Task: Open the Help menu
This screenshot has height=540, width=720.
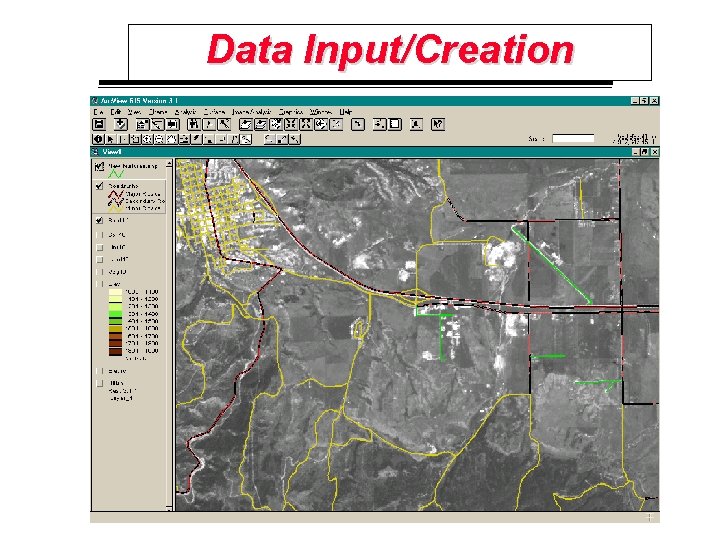Action: [x=345, y=112]
